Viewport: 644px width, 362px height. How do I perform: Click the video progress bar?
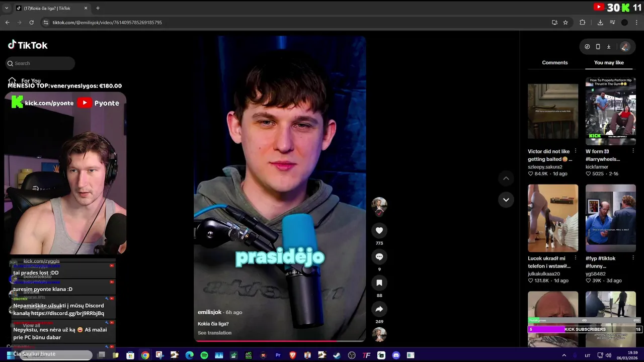(280, 341)
